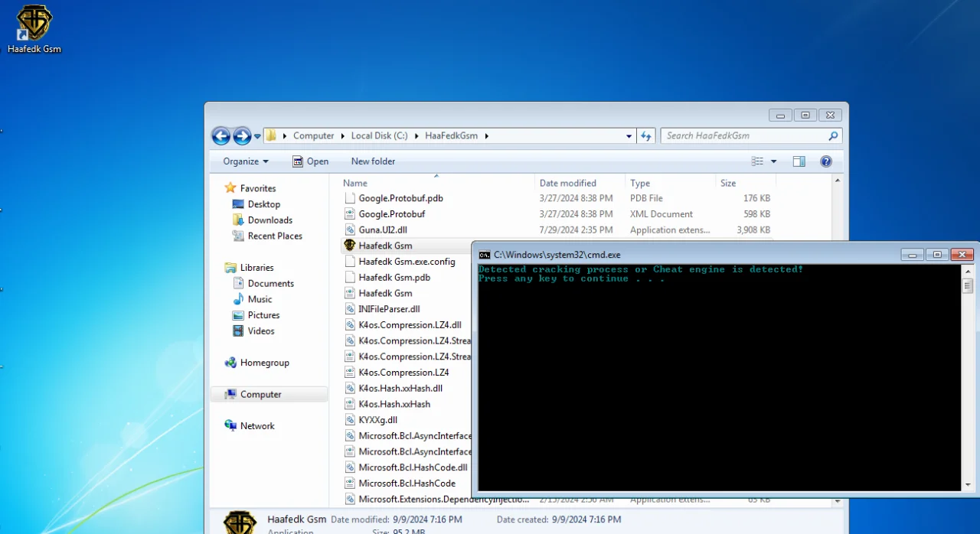Expand the Organize menu
The image size is (980, 534).
pos(246,161)
